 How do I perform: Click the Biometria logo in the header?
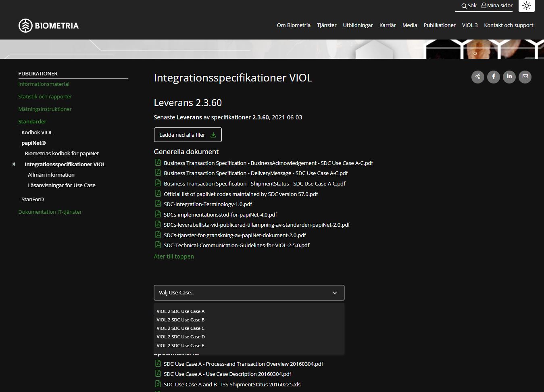pos(48,25)
